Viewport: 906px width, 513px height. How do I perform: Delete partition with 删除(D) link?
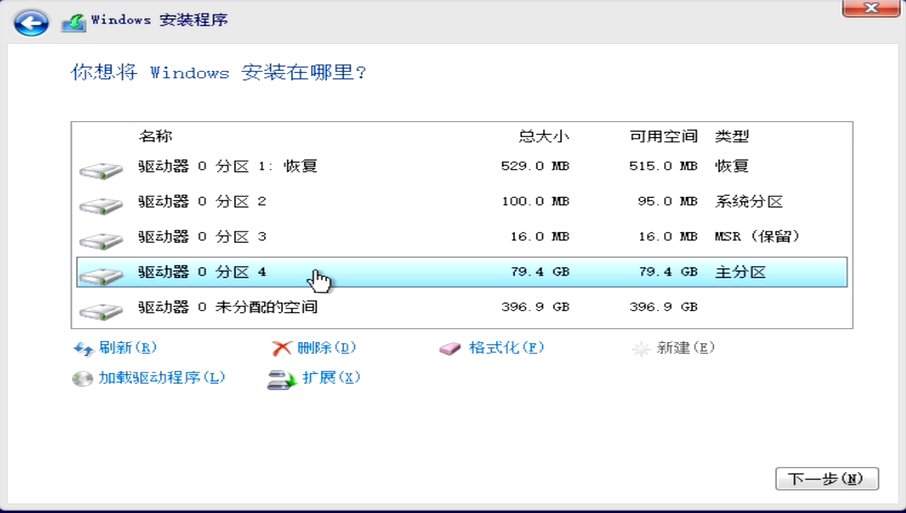click(326, 347)
